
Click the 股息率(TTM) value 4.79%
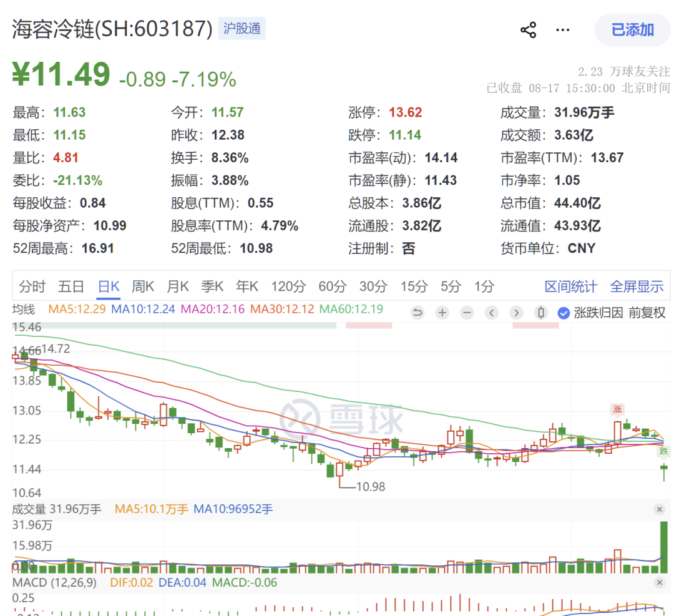pyautogui.click(x=280, y=226)
